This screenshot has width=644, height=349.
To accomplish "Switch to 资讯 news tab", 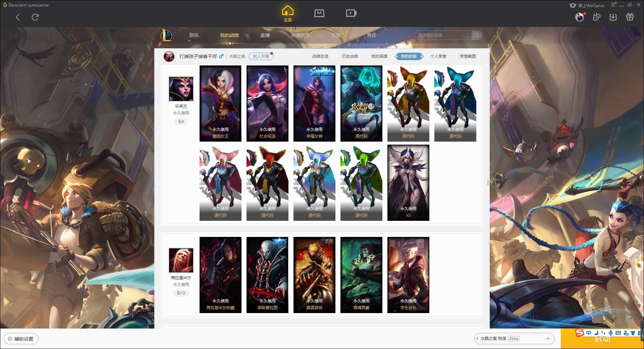I will tap(194, 35).
